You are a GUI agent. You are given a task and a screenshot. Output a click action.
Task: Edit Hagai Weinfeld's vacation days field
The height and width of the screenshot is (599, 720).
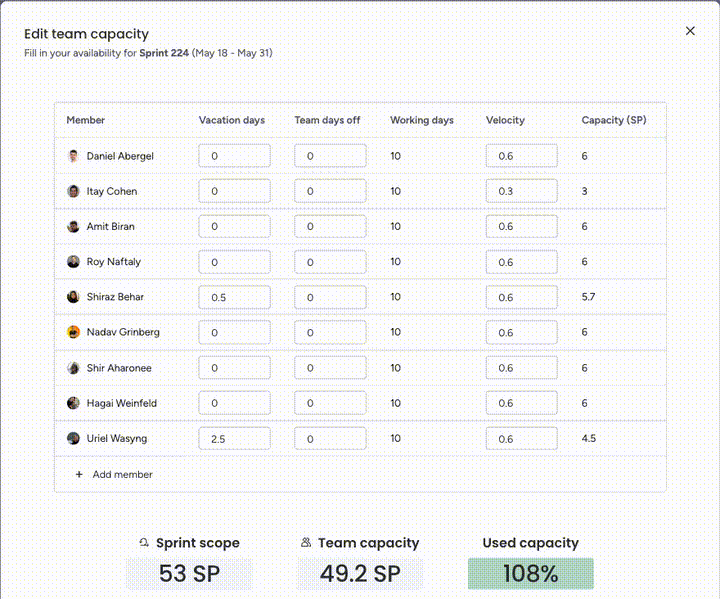(234, 403)
